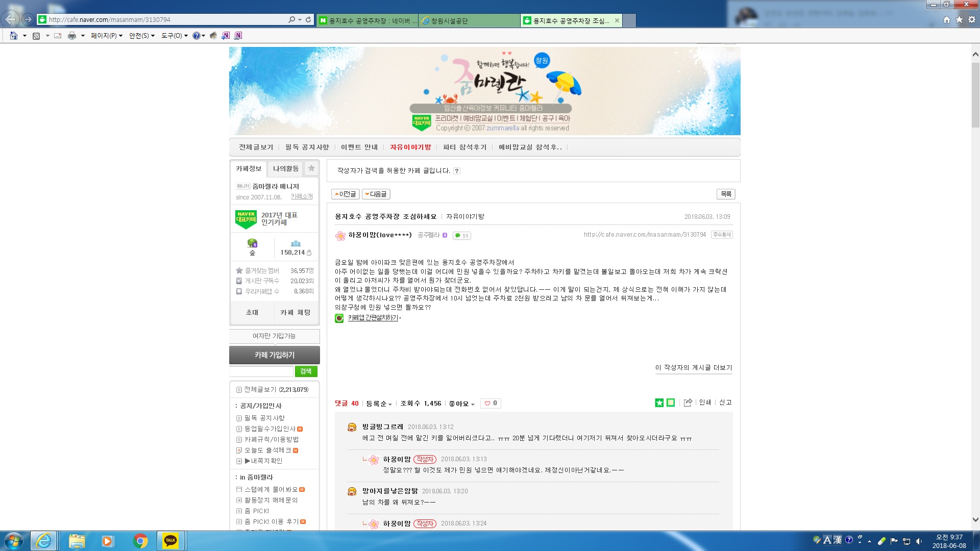Click the cafe search input field
The width and height of the screenshot is (980, 551).
[261, 371]
